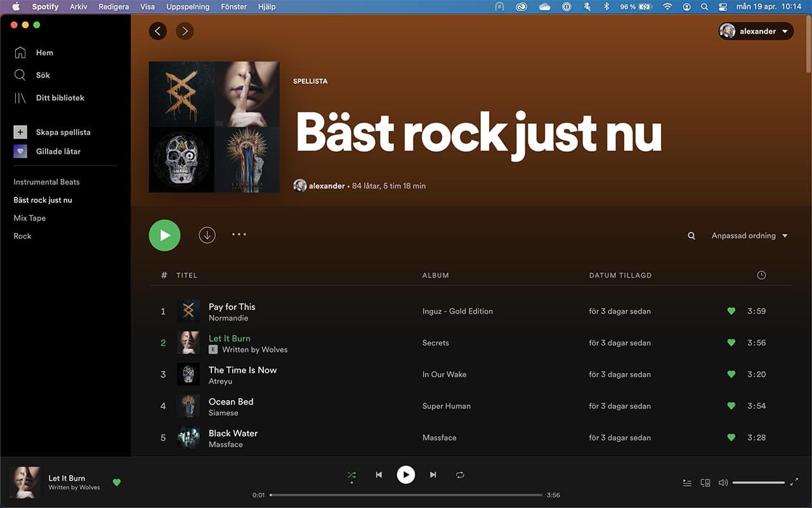Open the In Our Wake album
The height and width of the screenshot is (508, 812).
coord(444,375)
